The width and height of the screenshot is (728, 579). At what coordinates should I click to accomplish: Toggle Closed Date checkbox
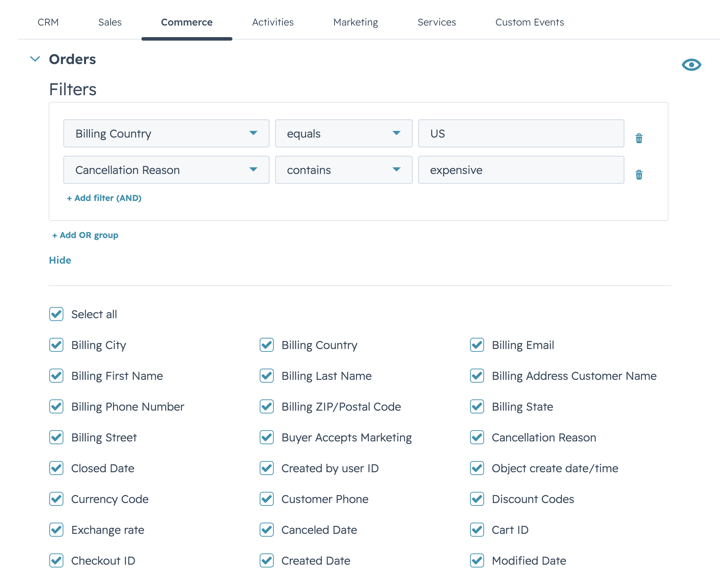coord(56,468)
